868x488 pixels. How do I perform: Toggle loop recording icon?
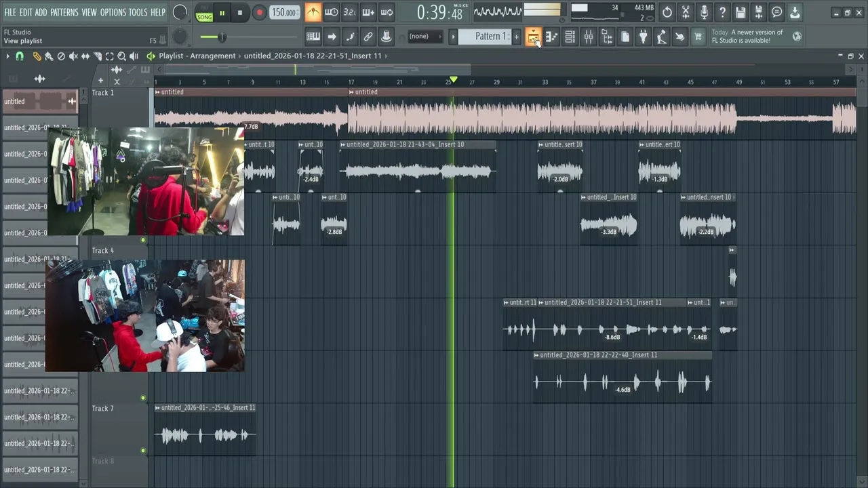[x=387, y=12]
